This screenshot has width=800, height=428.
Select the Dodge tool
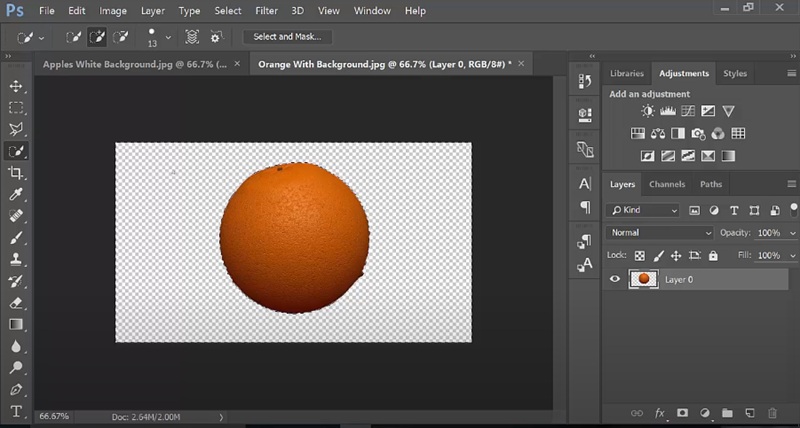(x=16, y=368)
